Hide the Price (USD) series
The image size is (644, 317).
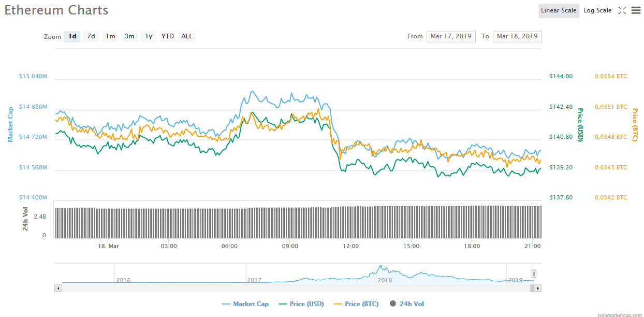point(301,304)
